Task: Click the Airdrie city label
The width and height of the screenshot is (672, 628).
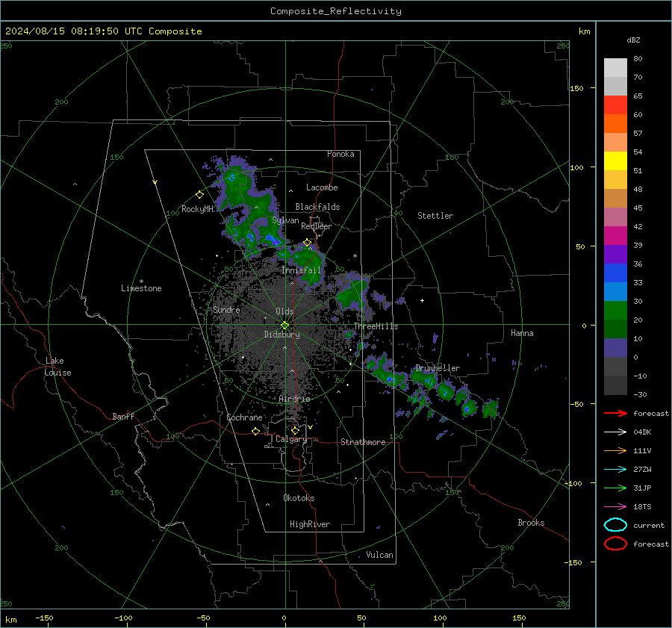Action: 294,399
